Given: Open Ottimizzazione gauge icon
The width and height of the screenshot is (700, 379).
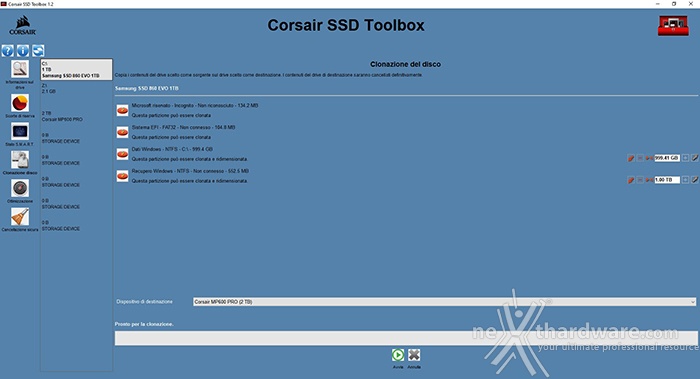Looking at the screenshot, I should [x=20, y=188].
